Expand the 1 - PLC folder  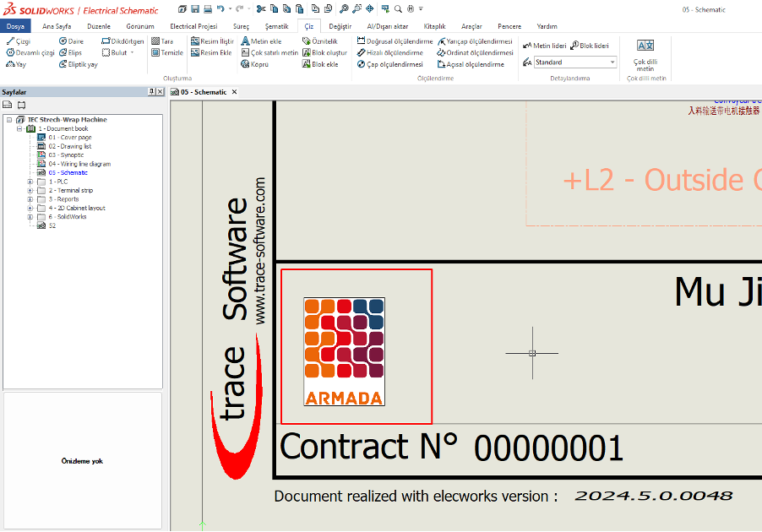30,182
